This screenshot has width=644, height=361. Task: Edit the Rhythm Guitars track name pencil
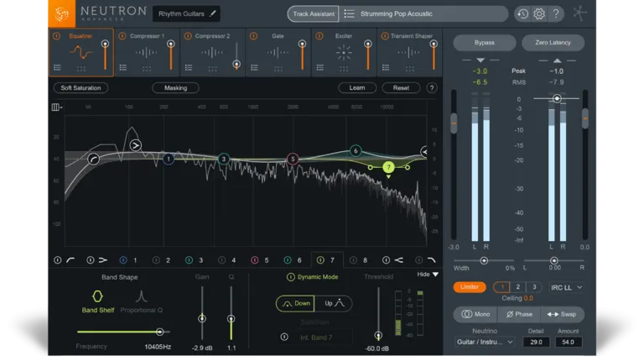point(212,13)
